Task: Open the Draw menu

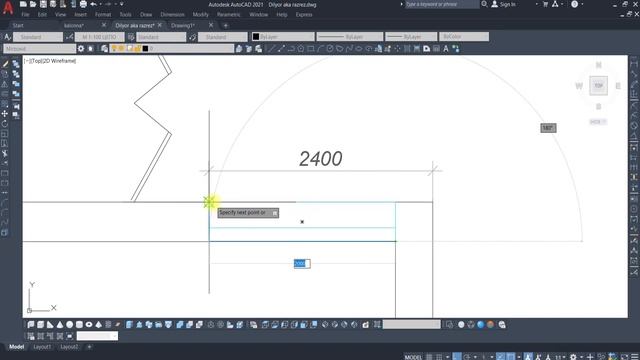Action: [146, 15]
